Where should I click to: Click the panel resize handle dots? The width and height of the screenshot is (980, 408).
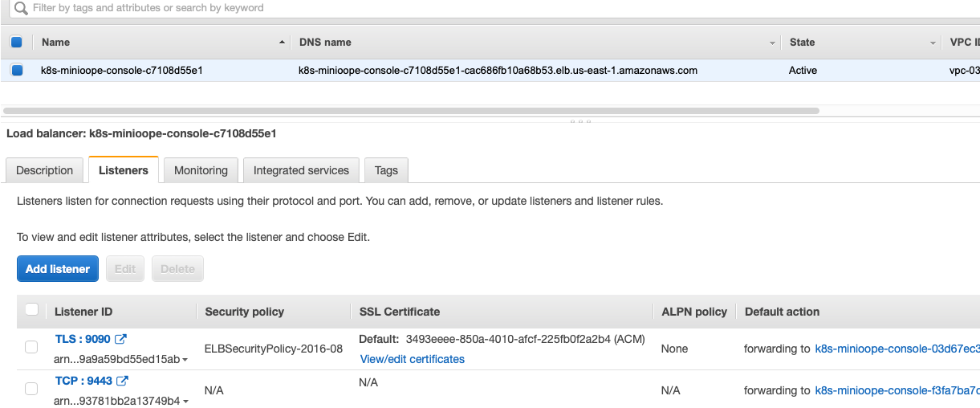[579, 121]
